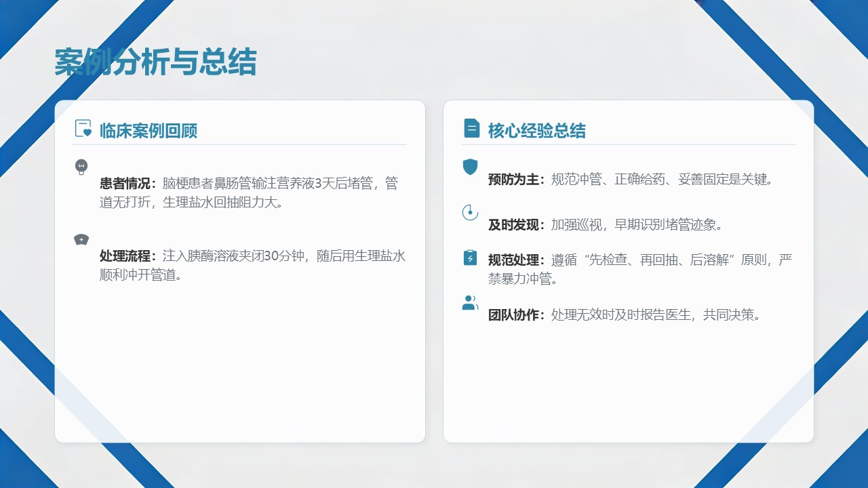Viewport: 868px width, 488px height.
Task: Click the people icon beside 团队协作
Action: [470, 303]
